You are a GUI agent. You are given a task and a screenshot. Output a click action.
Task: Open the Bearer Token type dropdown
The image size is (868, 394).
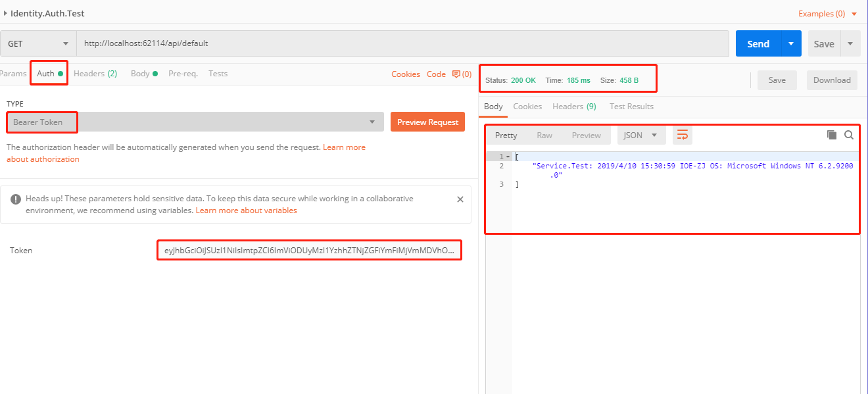(x=195, y=122)
